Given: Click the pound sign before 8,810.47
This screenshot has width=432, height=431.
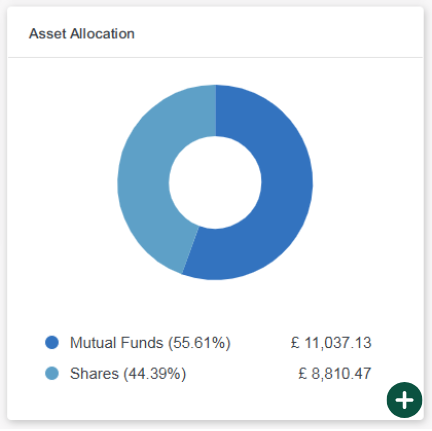Looking at the screenshot, I should point(302,373).
